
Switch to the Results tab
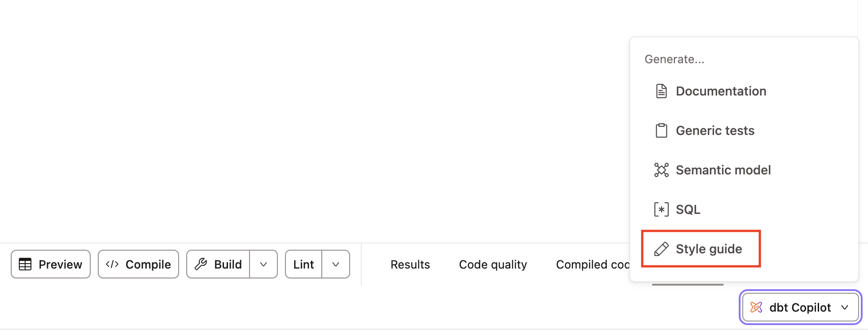pyautogui.click(x=410, y=264)
